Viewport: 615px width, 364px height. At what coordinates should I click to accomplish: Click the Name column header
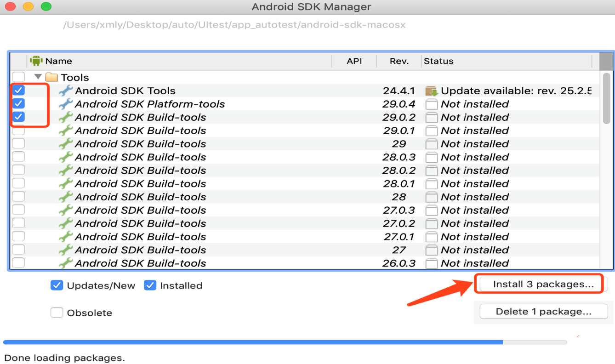click(x=180, y=61)
